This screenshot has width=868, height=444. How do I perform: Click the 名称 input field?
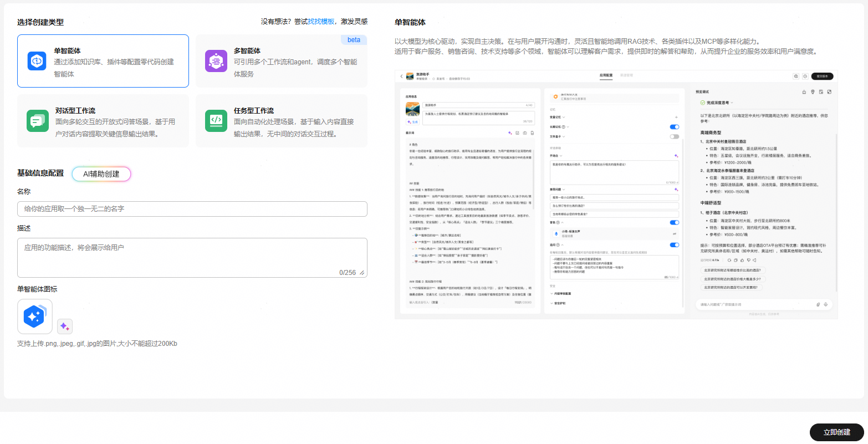click(192, 209)
